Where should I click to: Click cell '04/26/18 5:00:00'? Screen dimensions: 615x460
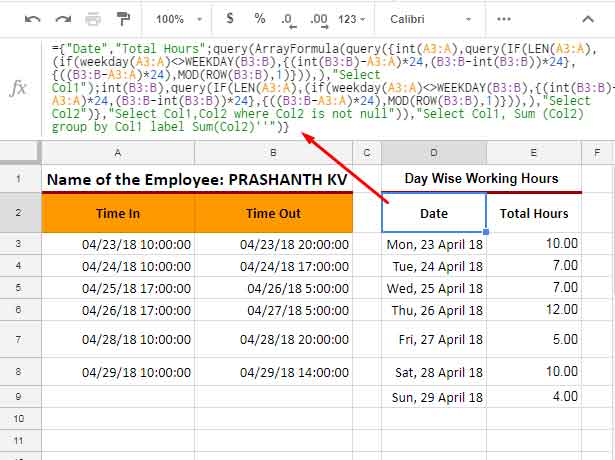[273, 288]
